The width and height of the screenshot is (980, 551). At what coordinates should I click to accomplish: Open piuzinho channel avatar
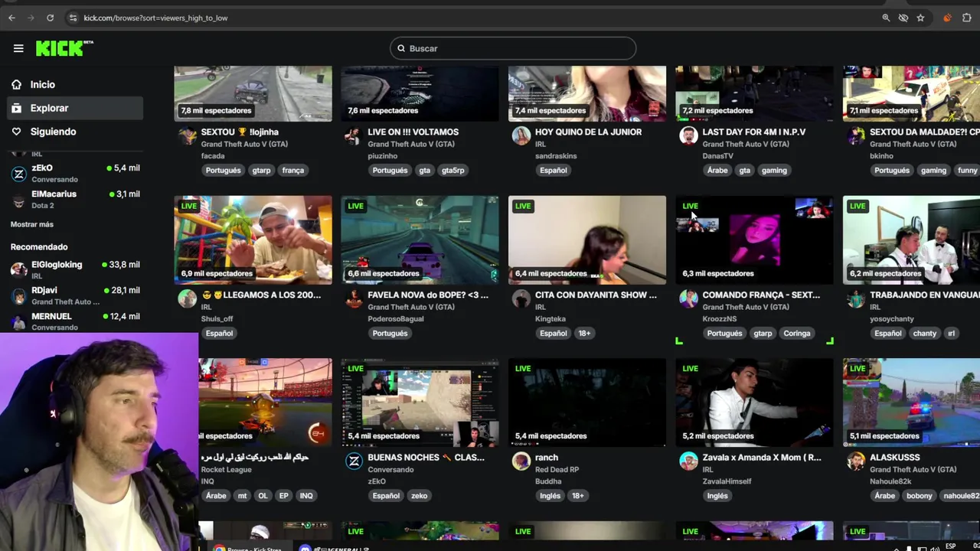pyautogui.click(x=353, y=136)
